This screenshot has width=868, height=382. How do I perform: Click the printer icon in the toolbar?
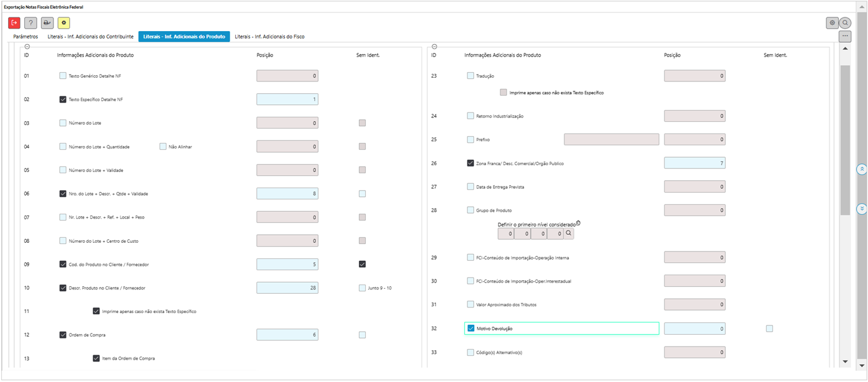47,23
